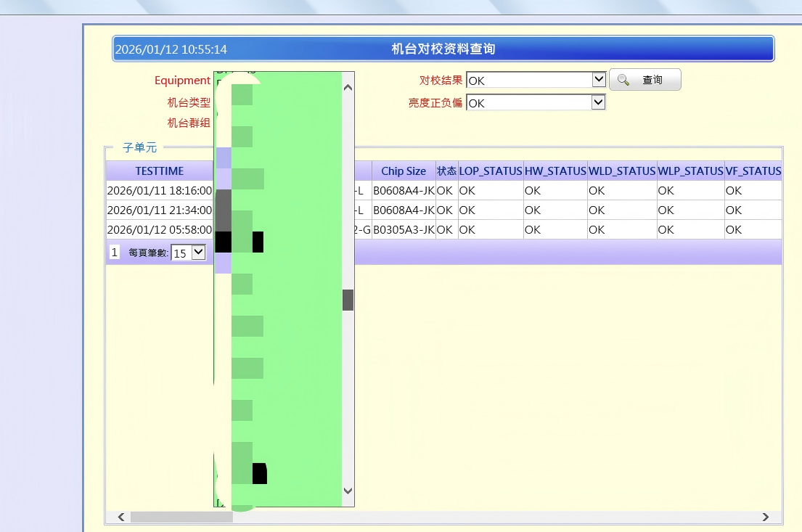
Task: Click the down arrow on the Equipment list scrollbar
Action: (348, 492)
